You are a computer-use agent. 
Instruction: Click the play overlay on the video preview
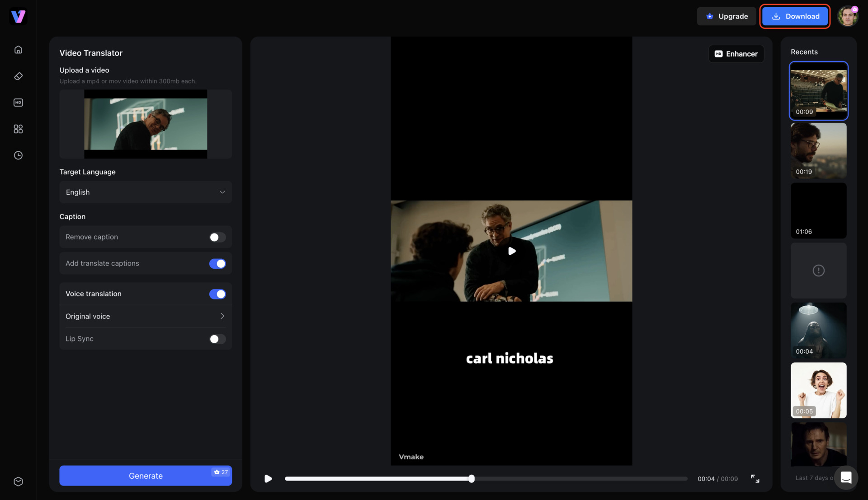tap(512, 251)
